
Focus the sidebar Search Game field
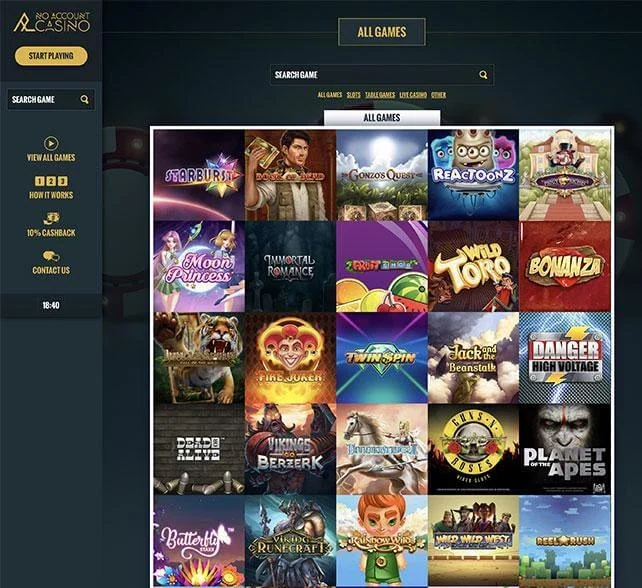(51, 100)
